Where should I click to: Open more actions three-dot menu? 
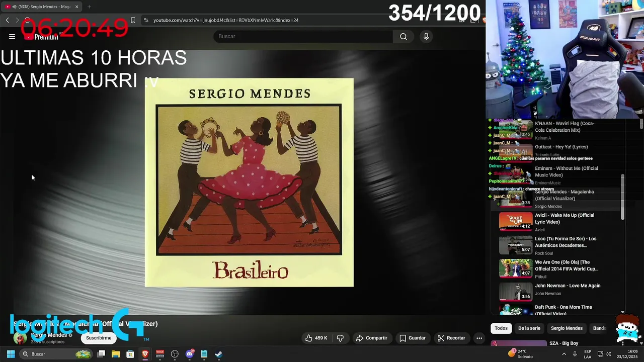(479, 338)
